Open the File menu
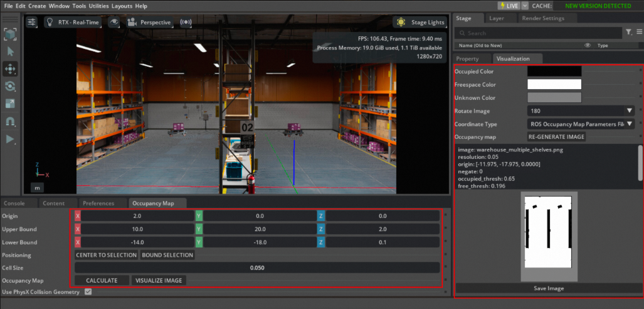The width and height of the screenshot is (644, 309). [8, 6]
